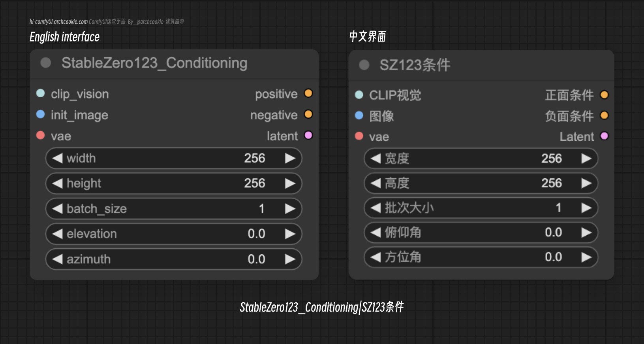Increase 批次大小 with the right arrow
The height and width of the screenshot is (344, 644).
[x=586, y=208]
